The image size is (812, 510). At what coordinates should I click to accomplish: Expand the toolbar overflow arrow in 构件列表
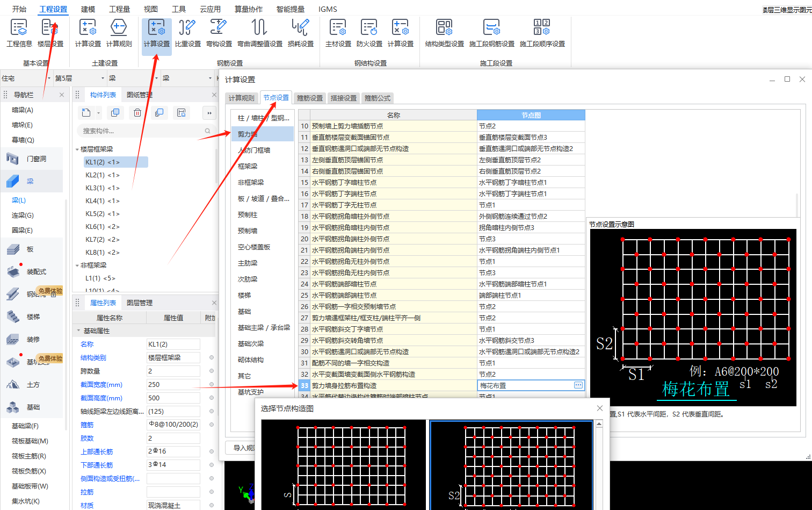pos(209,113)
